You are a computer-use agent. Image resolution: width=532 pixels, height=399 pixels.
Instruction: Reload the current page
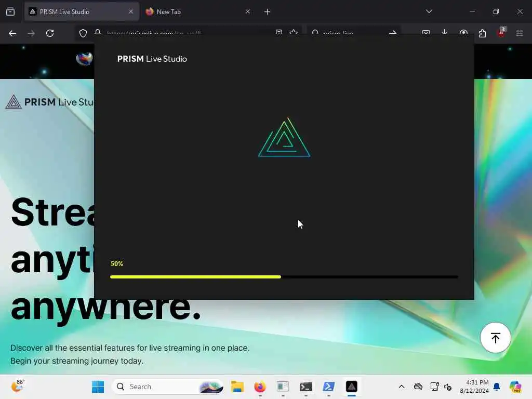pos(50,33)
